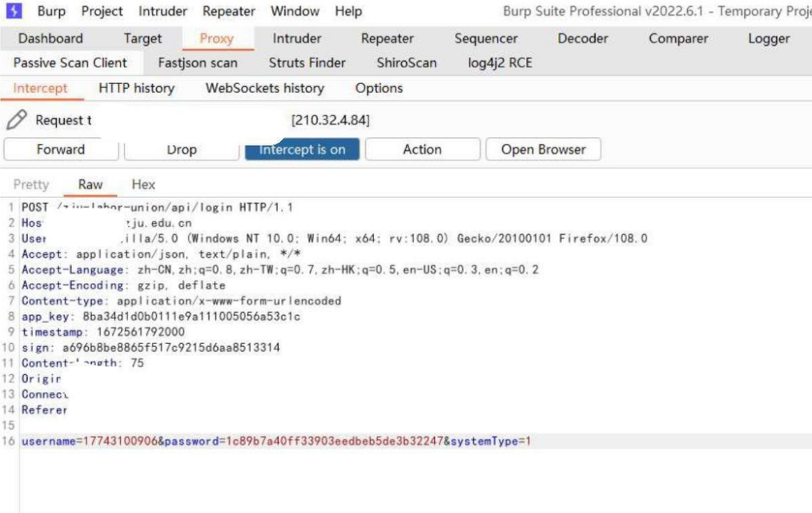Open the Action dropdown button

point(422,149)
